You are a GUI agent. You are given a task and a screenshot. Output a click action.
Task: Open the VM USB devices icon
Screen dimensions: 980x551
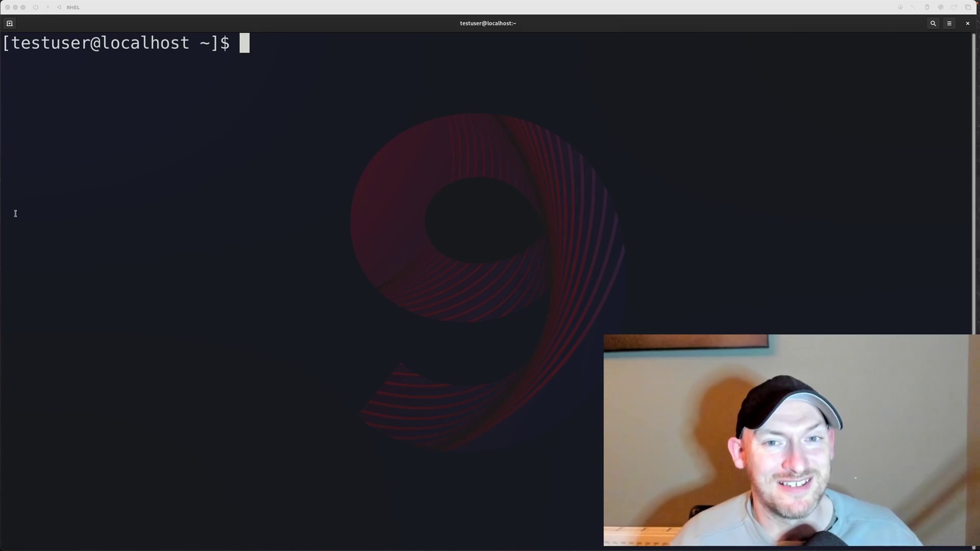[927, 7]
